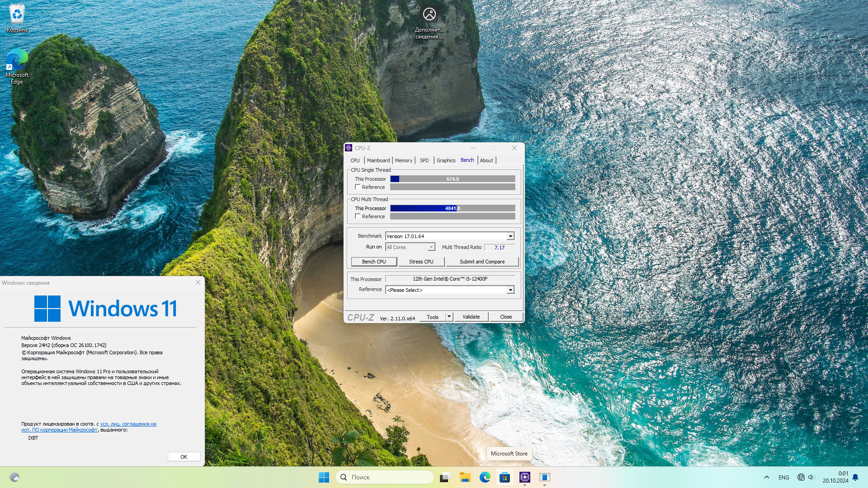Open the Microsoft license agreement link
The image size is (868, 488).
(x=128, y=424)
